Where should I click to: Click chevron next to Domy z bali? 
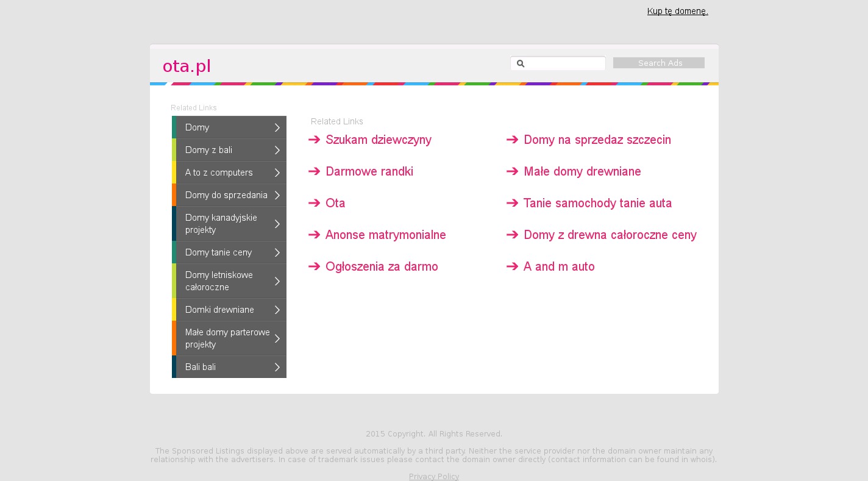pyautogui.click(x=277, y=150)
